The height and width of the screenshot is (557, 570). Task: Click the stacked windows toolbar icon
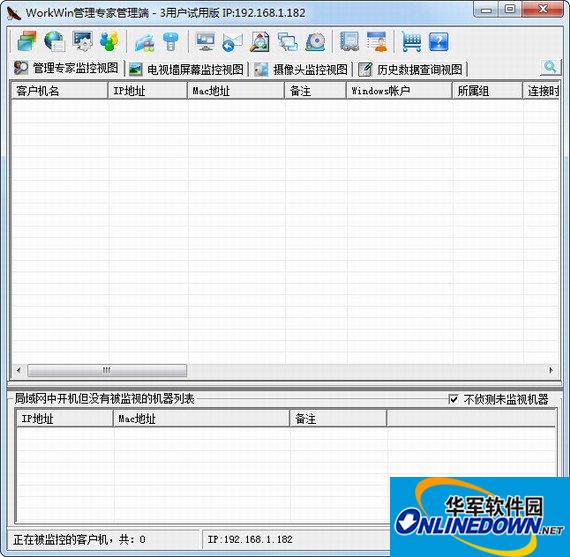point(27,41)
